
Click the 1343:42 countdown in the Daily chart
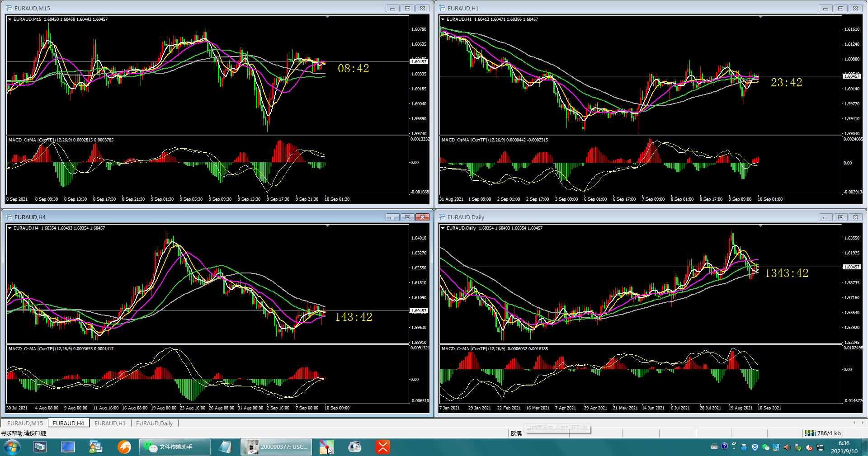click(x=787, y=273)
